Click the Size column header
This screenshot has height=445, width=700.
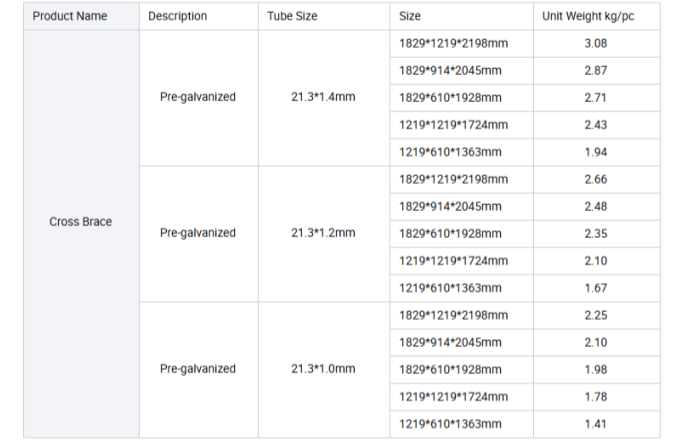(409, 16)
